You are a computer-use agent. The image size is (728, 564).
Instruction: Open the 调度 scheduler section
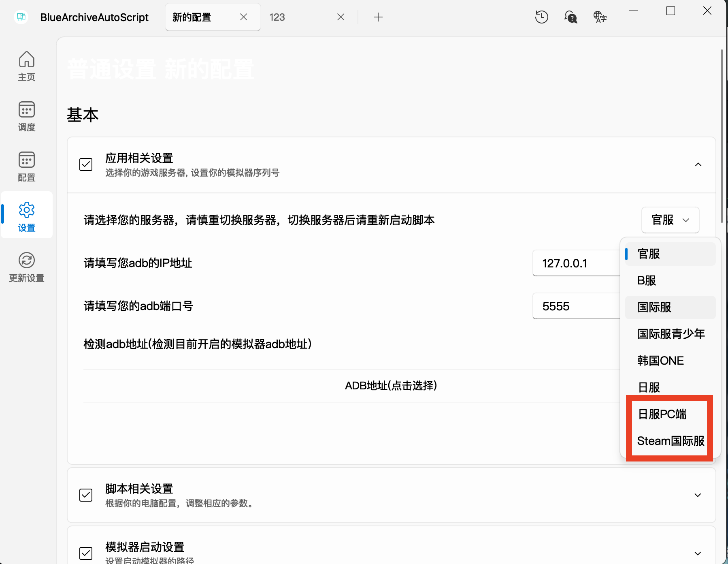coord(27,117)
